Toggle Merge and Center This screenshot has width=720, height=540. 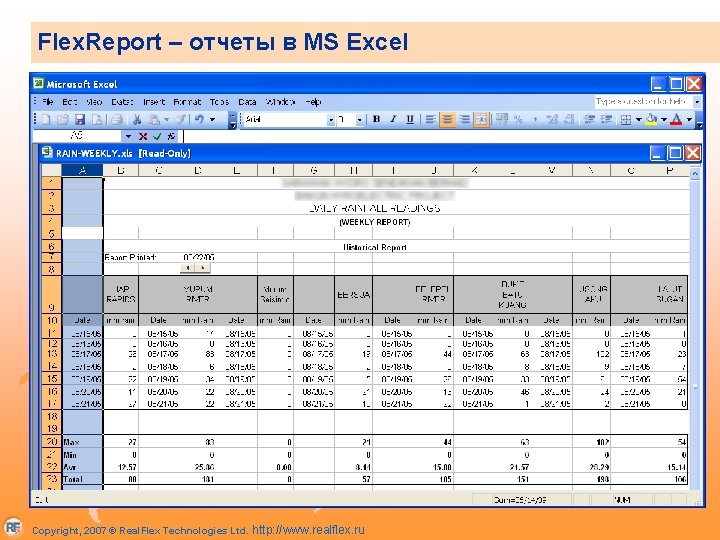click(x=481, y=119)
